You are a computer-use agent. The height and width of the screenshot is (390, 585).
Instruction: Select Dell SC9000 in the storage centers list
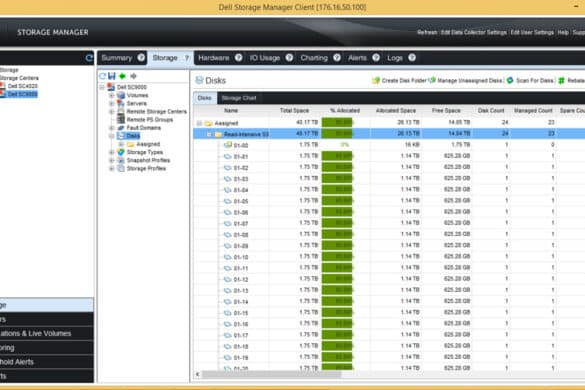[22, 94]
